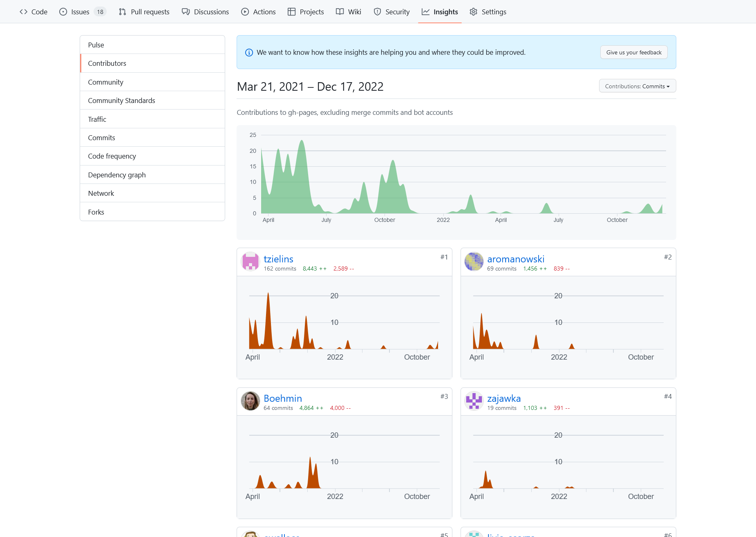The image size is (756, 537).
Task: Open the Security tab
Action: 391,12
